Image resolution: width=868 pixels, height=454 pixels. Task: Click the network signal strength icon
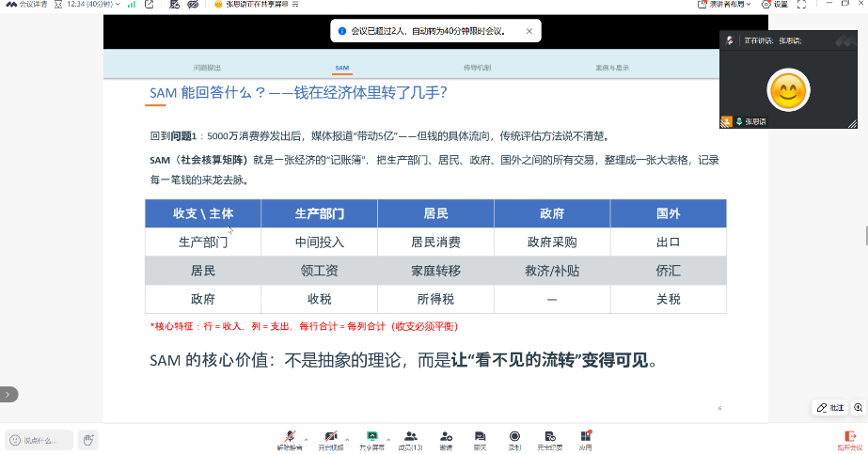tap(132, 5)
